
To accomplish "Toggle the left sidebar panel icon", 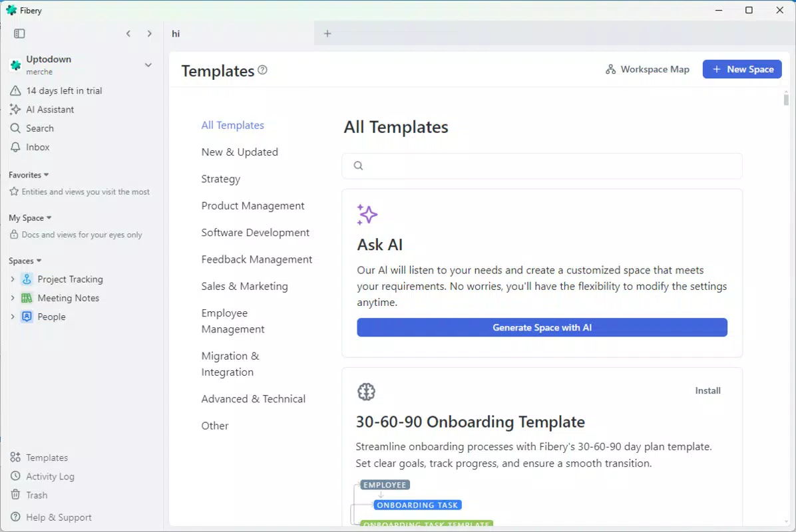I will click(x=19, y=33).
